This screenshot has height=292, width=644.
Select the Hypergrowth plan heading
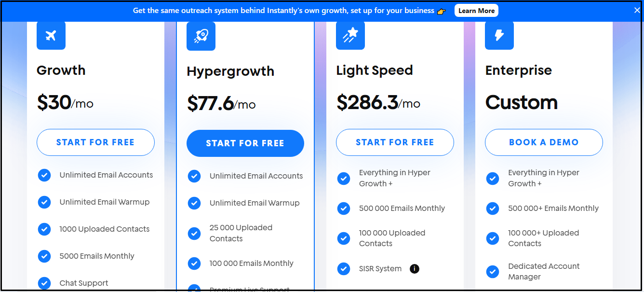point(230,71)
